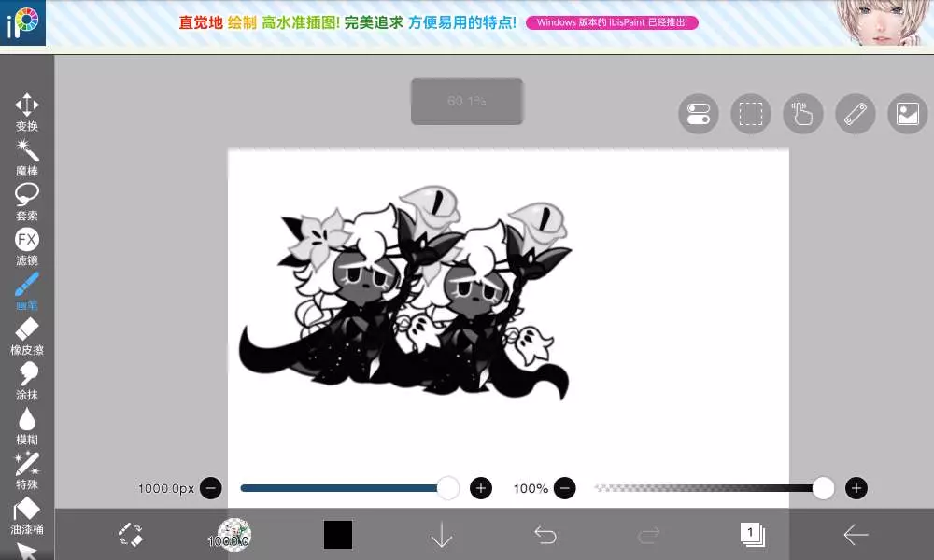Increase brush size with plus button
Viewport: 934px width, 560px height.
481,488
